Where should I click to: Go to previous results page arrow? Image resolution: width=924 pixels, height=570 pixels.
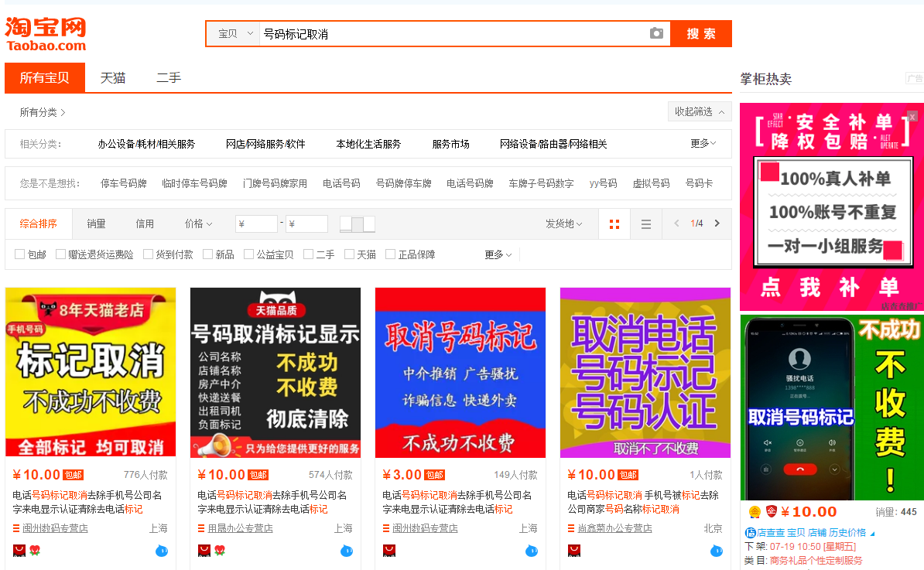(x=676, y=224)
